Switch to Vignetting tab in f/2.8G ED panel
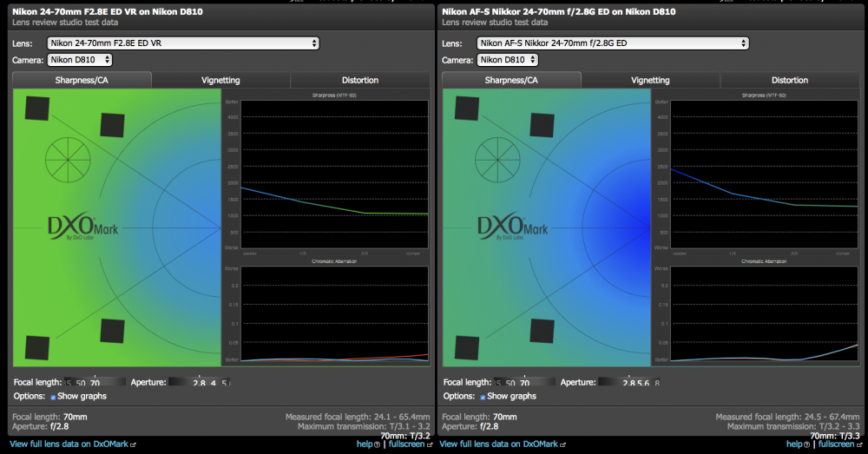 [650, 80]
